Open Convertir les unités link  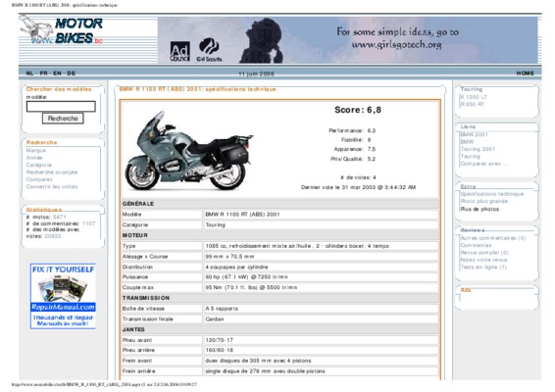52,186
